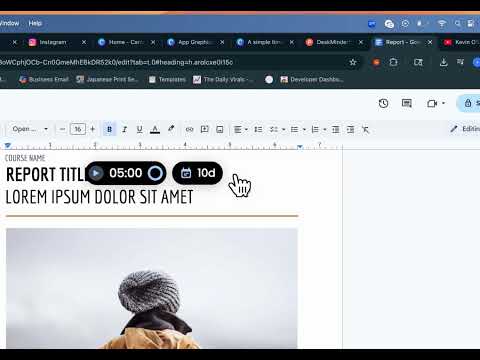Image resolution: width=480 pixels, height=360 pixels.
Task: Open version history clock icon
Action: pyautogui.click(x=383, y=103)
